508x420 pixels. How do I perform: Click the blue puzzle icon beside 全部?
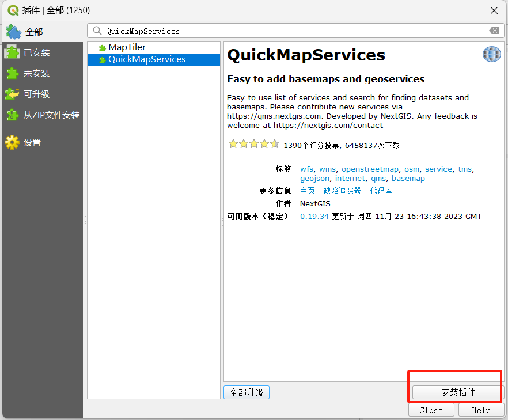click(13, 32)
